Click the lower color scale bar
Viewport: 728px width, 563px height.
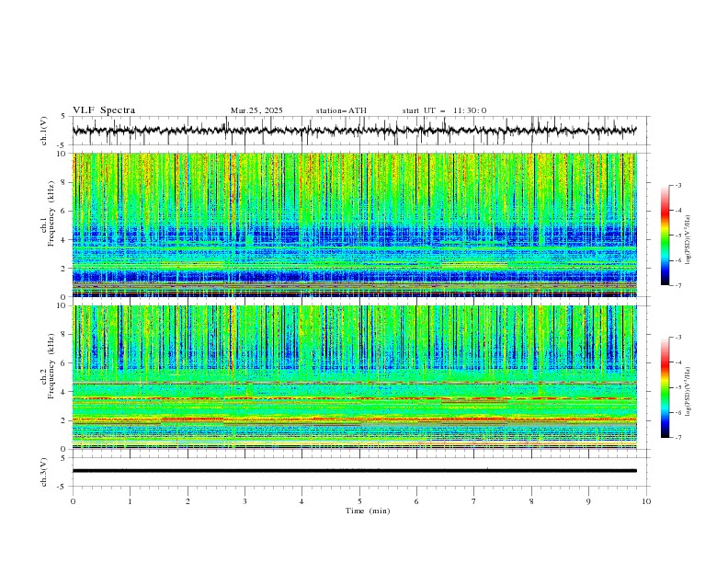click(665, 387)
